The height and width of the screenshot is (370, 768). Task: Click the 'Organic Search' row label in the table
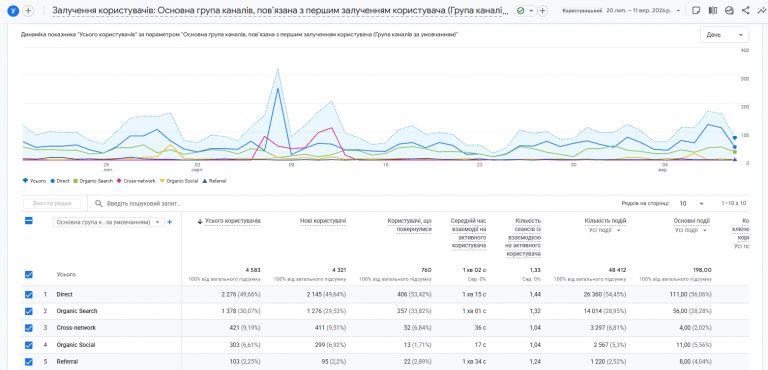(x=77, y=311)
